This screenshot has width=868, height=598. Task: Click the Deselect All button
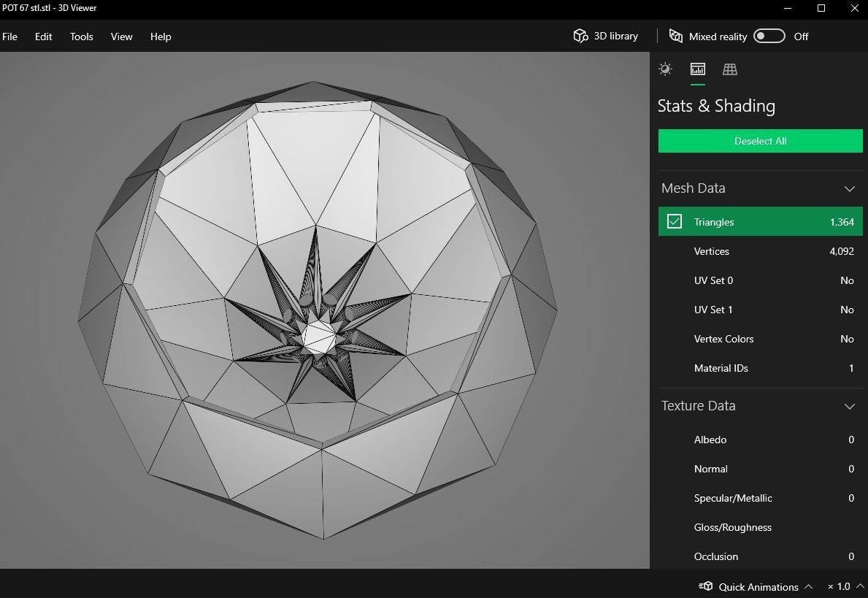(x=760, y=141)
